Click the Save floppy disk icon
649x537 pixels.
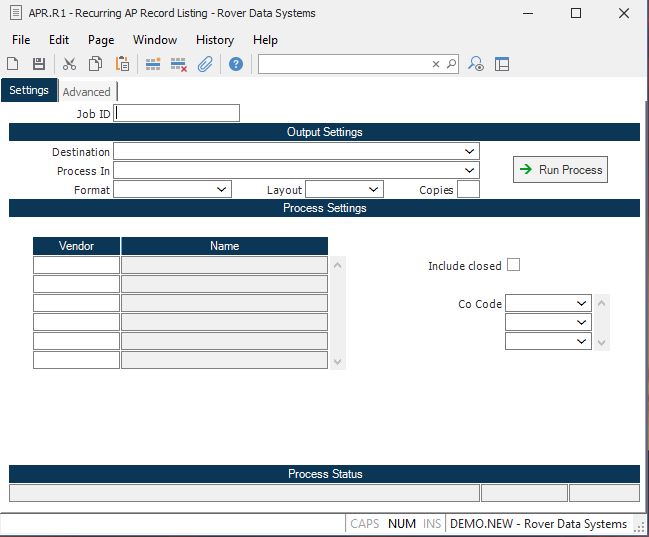[38, 64]
